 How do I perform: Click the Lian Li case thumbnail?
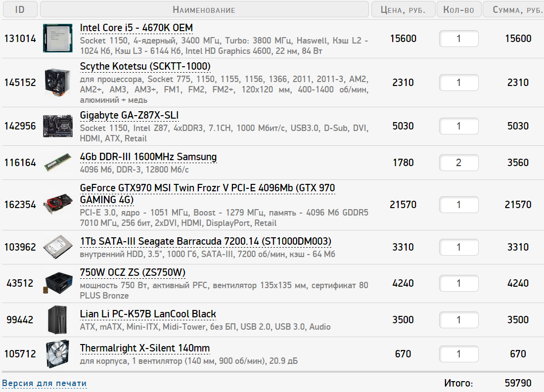coord(57,319)
